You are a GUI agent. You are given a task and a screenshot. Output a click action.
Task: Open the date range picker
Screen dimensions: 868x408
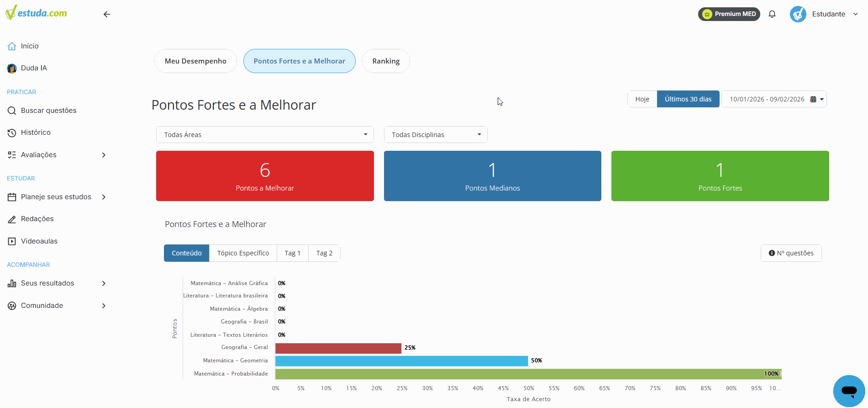click(774, 99)
